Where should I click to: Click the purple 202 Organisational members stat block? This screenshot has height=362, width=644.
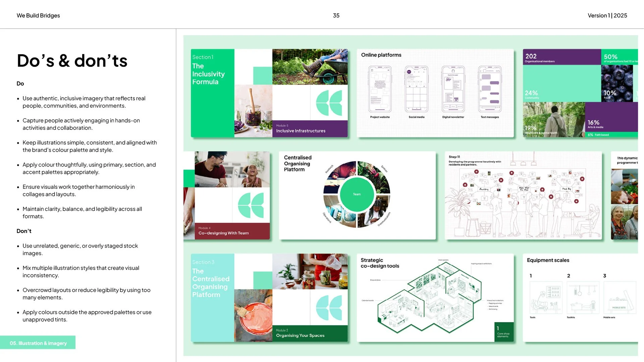point(561,57)
